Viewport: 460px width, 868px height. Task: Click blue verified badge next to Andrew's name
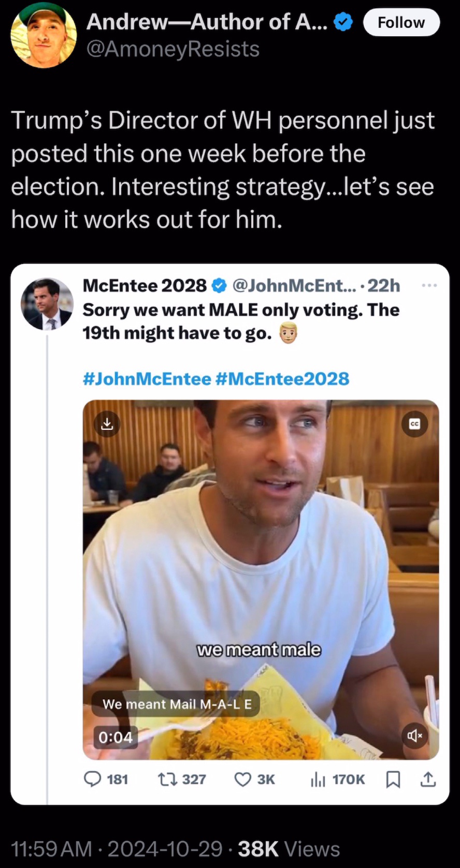point(343,22)
